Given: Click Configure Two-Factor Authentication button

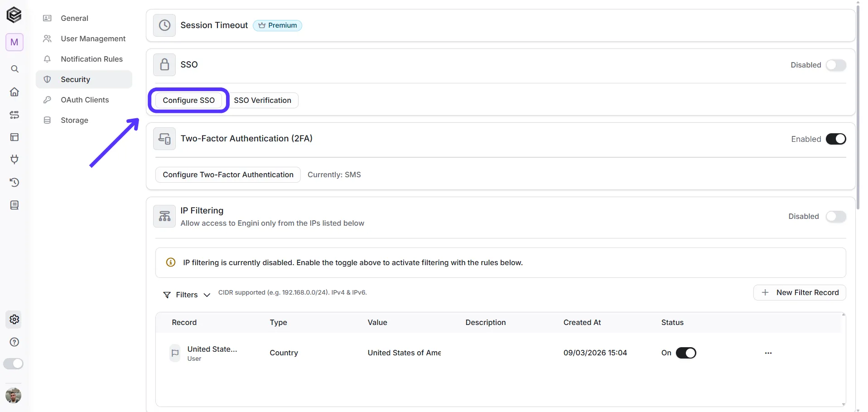Looking at the screenshot, I should coord(228,174).
